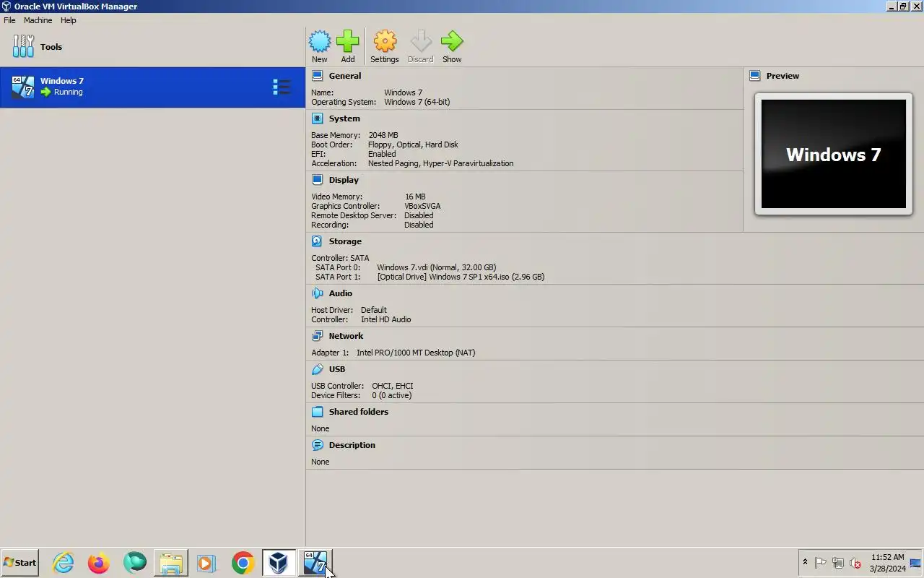Image resolution: width=924 pixels, height=578 pixels.
Task: Click the taskbar clock showing 11:52 AM
Action: point(887,563)
